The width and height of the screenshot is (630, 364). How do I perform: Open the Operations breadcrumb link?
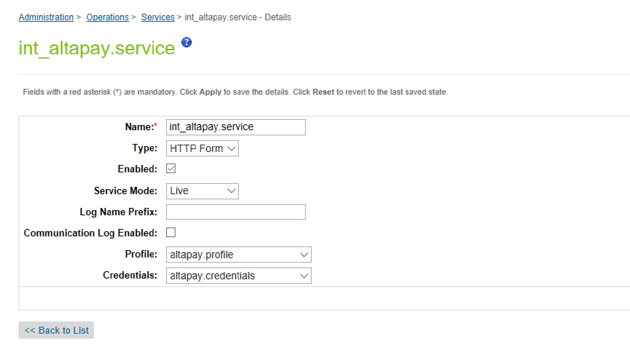107,17
